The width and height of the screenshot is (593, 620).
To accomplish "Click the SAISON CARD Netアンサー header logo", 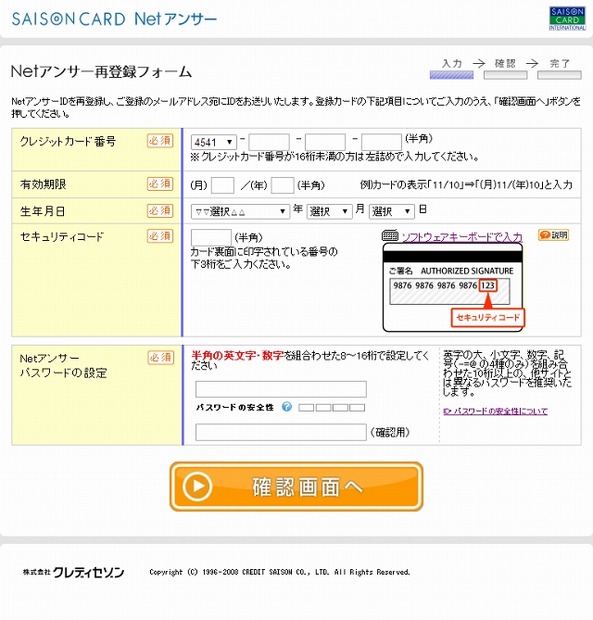I will tap(114, 19).
